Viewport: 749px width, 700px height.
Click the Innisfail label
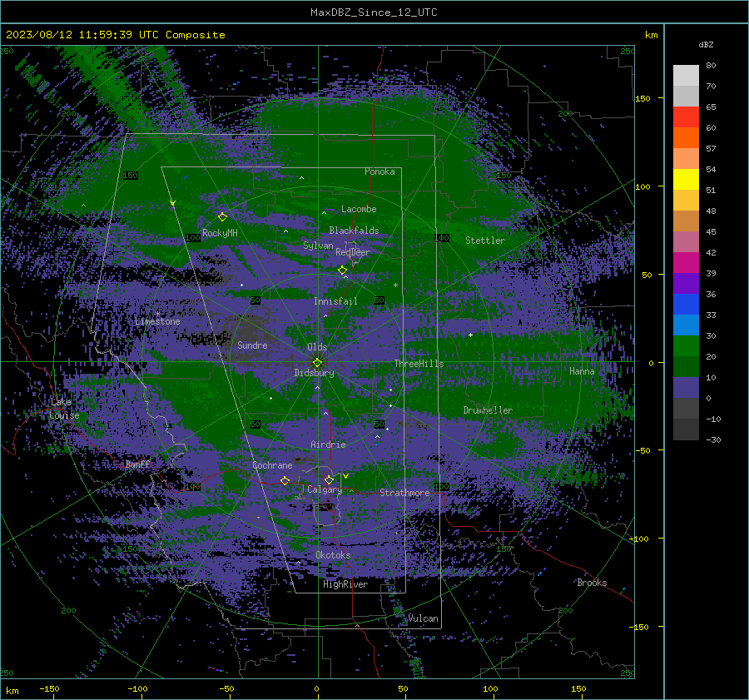tap(335, 301)
